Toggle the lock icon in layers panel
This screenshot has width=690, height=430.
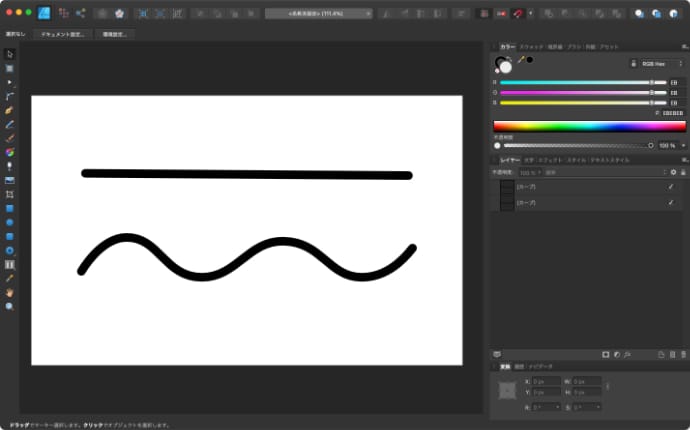click(x=683, y=172)
